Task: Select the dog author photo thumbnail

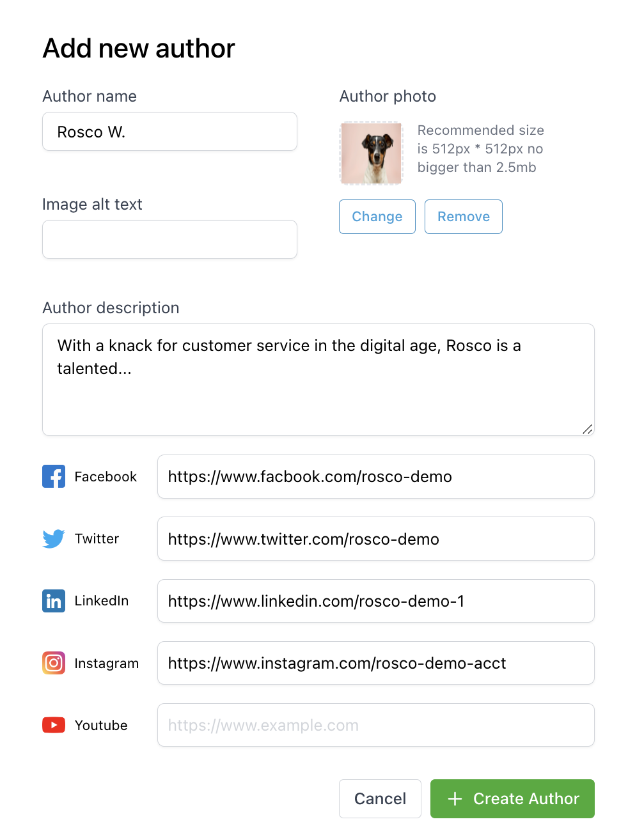Action: point(371,153)
